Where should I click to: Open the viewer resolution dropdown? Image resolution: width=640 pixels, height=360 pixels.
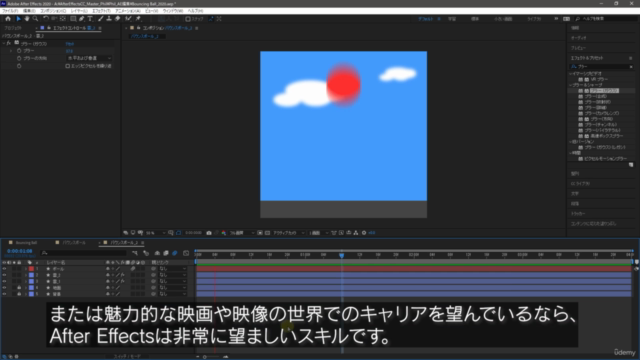click(242, 233)
